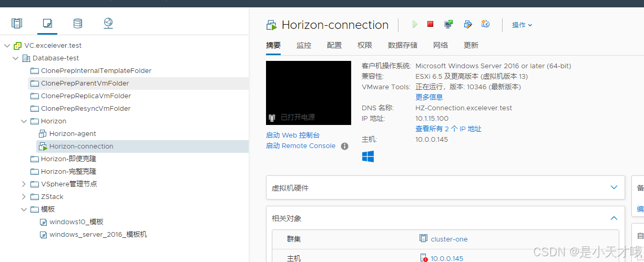Open the 权限 tab
The width and height of the screenshot is (644, 262).
(x=365, y=45)
